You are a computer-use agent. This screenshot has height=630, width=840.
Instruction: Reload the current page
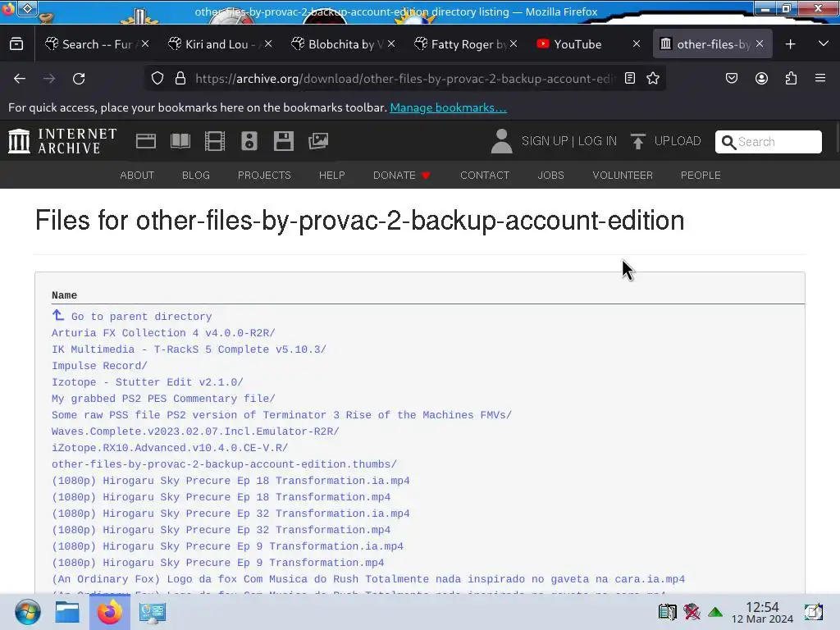[79, 79]
